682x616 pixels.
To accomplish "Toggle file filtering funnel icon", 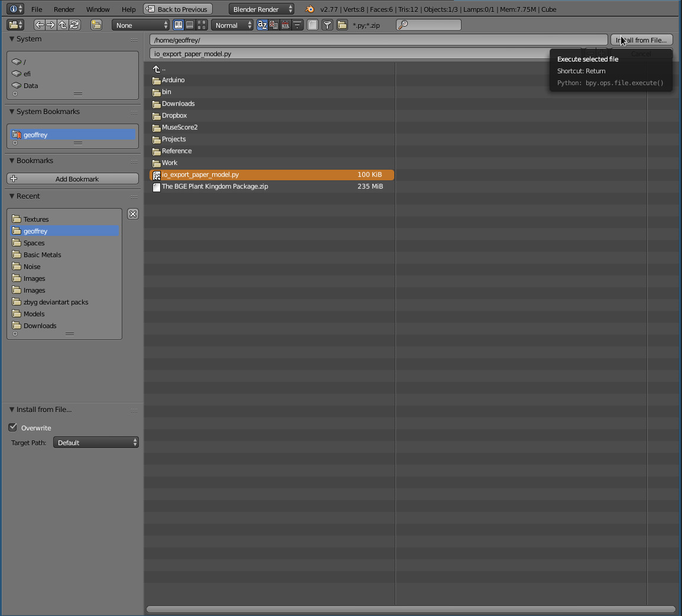I will (327, 25).
